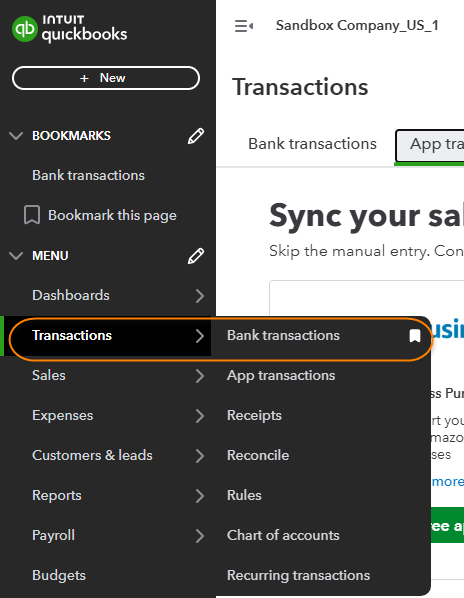Open Receipts from the Transactions flyout

pyautogui.click(x=254, y=416)
